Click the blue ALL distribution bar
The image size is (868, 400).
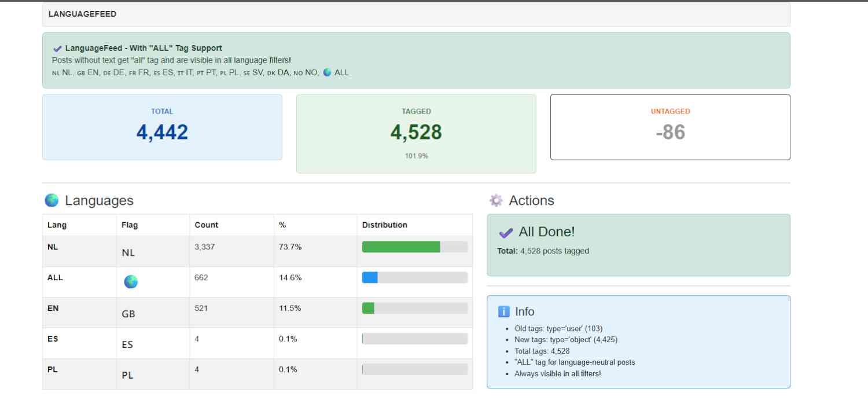pos(370,278)
